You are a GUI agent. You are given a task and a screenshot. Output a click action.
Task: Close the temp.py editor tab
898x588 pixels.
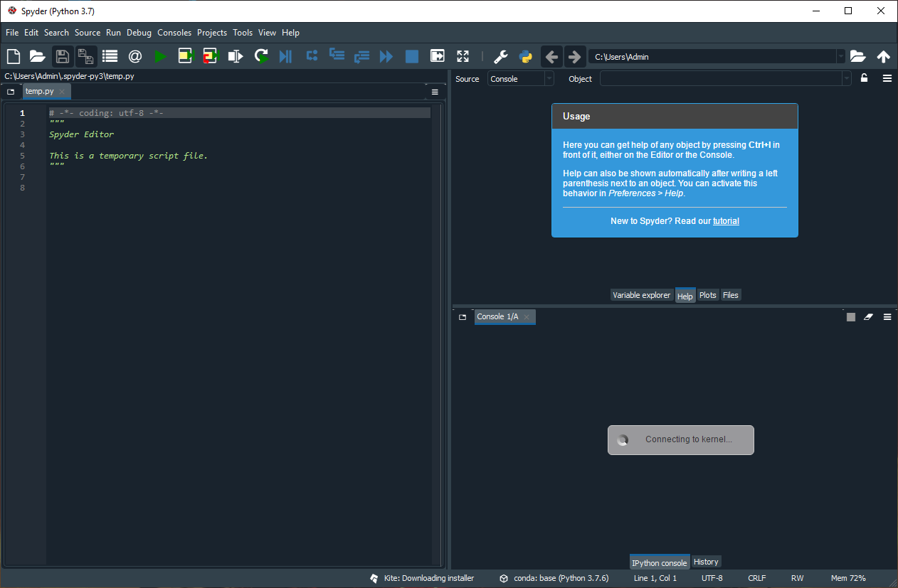click(62, 92)
